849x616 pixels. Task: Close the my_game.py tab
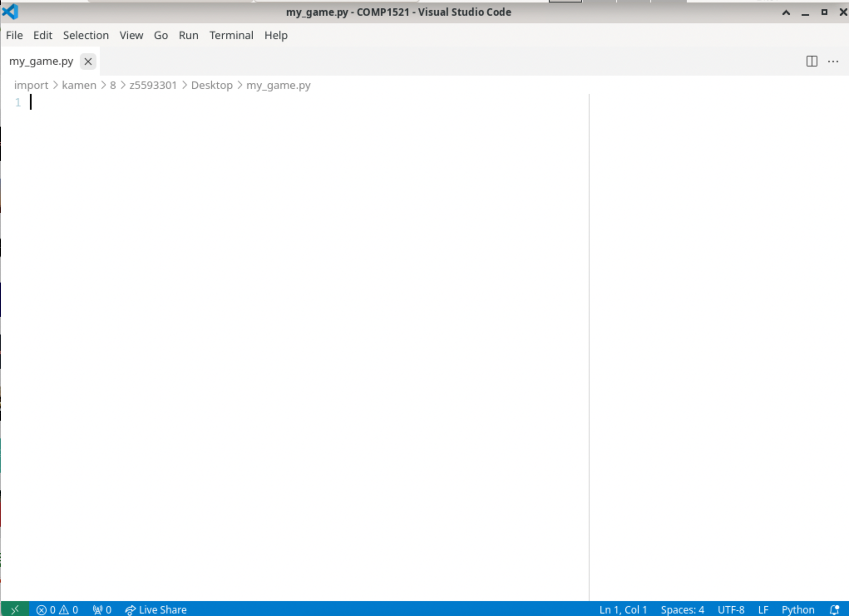point(88,62)
